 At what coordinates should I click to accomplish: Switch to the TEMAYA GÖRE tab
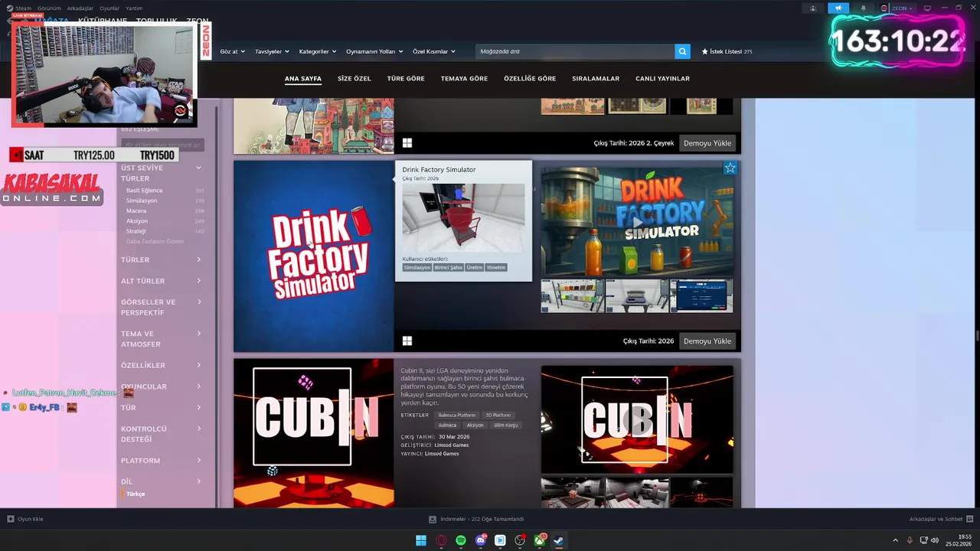(x=464, y=78)
